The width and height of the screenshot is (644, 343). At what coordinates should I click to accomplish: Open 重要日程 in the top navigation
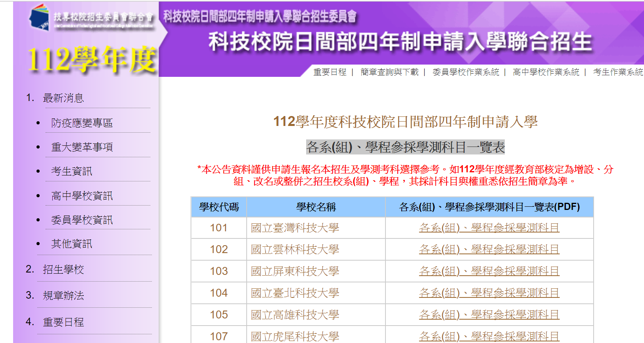[330, 72]
